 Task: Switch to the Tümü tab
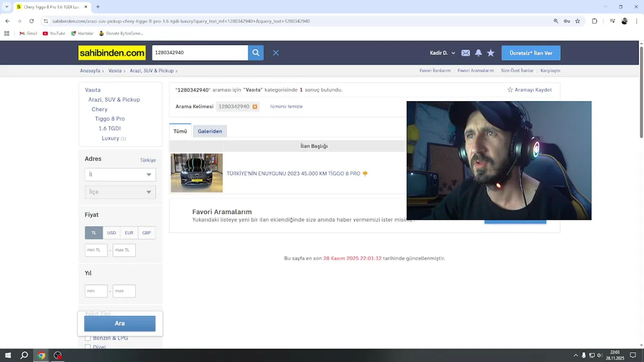[180, 131]
